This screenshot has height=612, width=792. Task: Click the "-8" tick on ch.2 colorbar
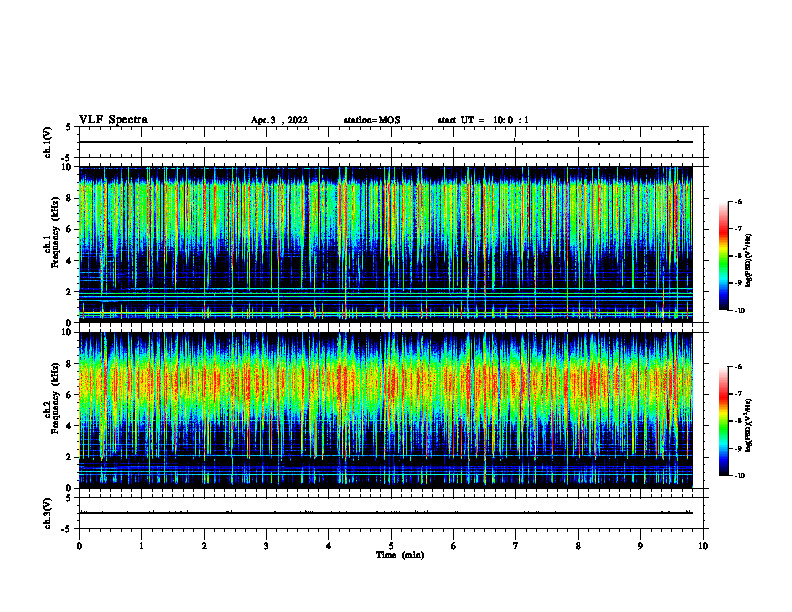738,421
